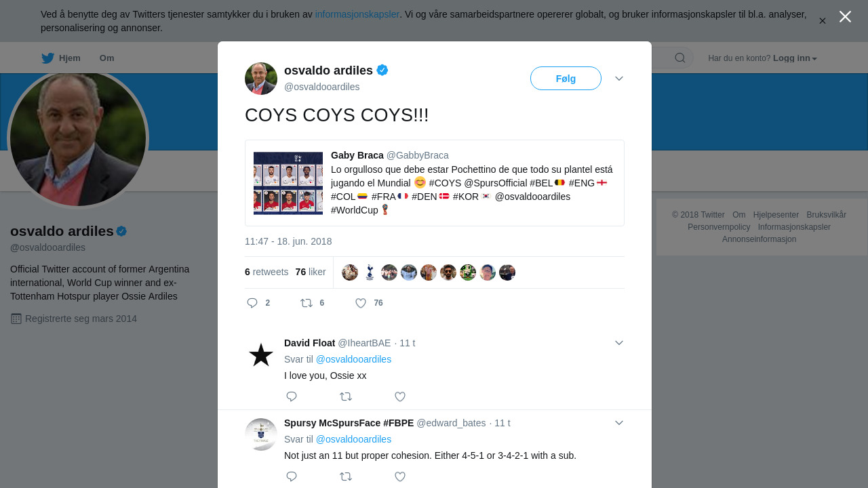Click the reply icon under the main tweet
This screenshot has width=868, height=488.
click(252, 303)
